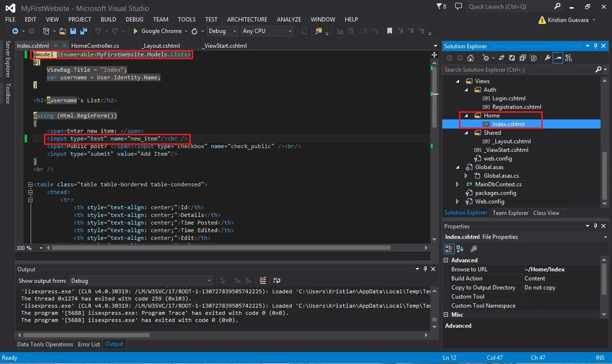
Task: Collapse the Shared folder node
Action: (x=467, y=133)
